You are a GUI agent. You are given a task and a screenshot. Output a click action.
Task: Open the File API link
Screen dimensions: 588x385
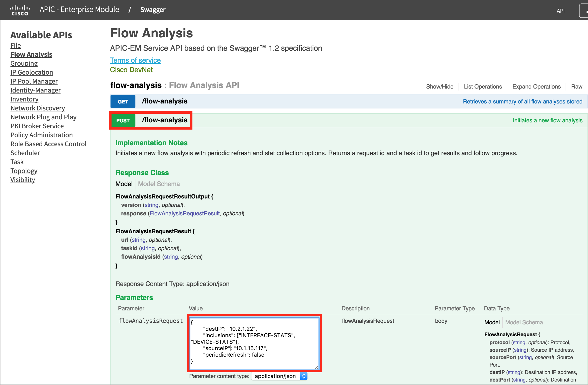coord(15,46)
